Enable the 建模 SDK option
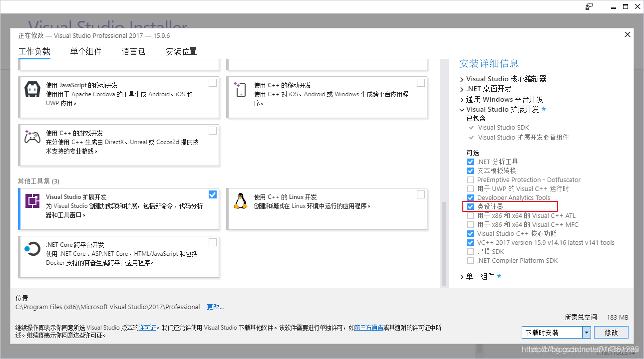 point(470,251)
